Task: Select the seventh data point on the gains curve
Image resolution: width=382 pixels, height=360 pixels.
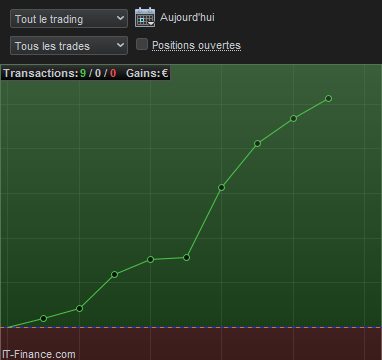Action: click(257, 143)
